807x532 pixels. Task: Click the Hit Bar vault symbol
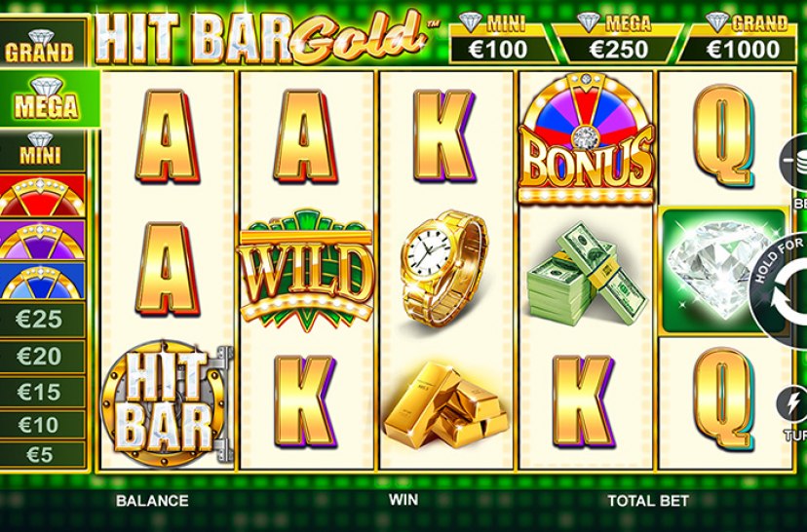pos(166,403)
